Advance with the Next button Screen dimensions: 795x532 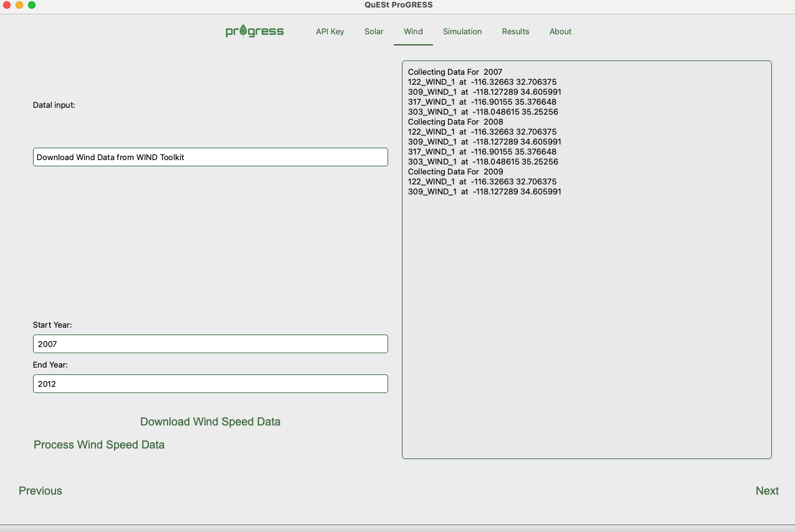(x=767, y=491)
